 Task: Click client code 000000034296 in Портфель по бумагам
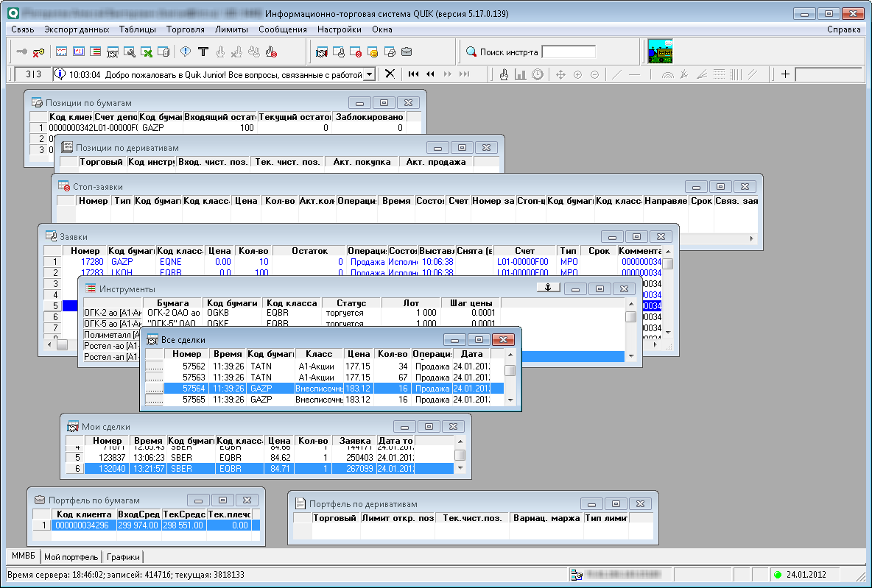tap(82, 525)
